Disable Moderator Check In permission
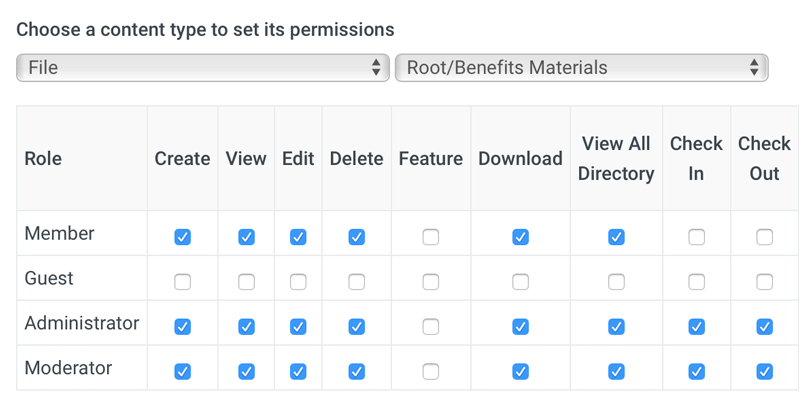The height and width of the screenshot is (412, 804). pyautogui.click(x=696, y=371)
